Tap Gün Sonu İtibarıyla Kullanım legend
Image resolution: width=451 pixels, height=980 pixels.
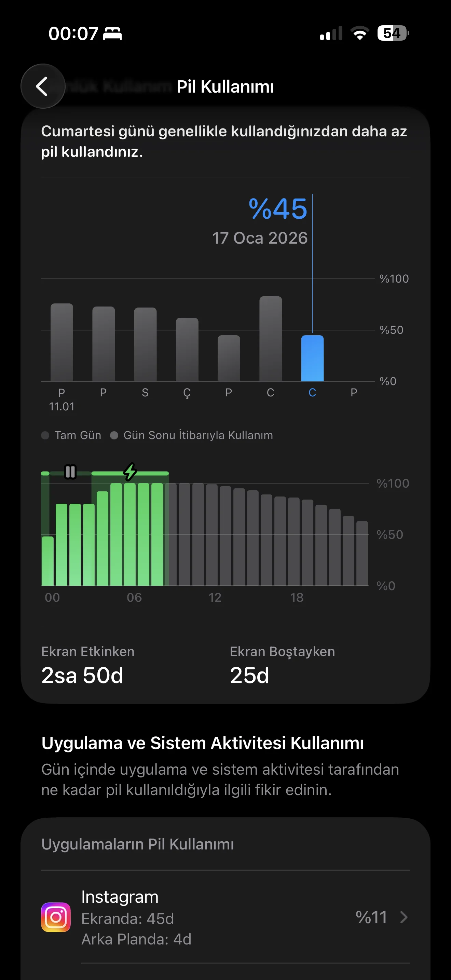click(x=192, y=435)
